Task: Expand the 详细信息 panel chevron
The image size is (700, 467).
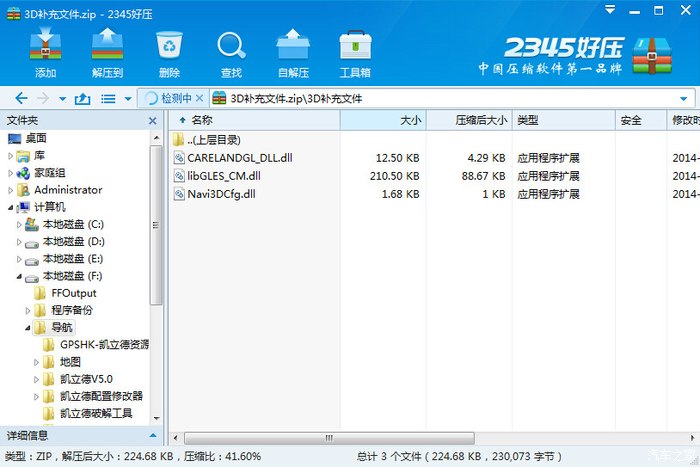Action: (x=153, y=435)
